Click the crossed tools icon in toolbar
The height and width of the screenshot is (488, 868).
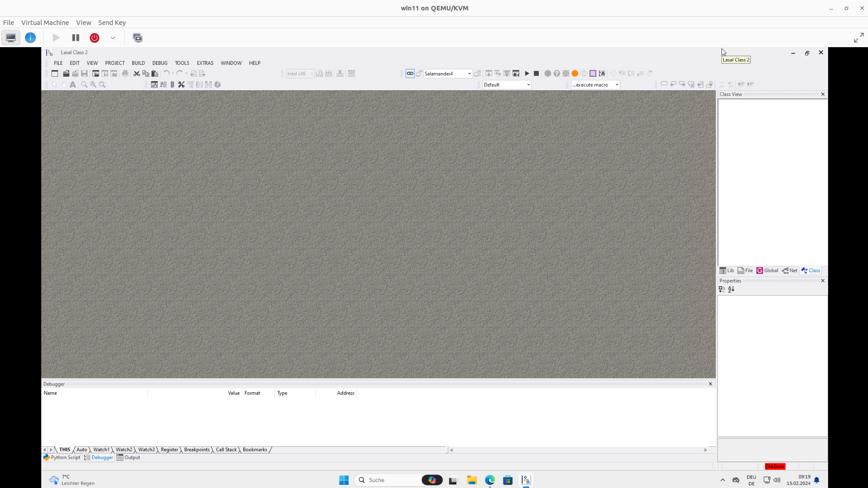[x=181, y=84]
